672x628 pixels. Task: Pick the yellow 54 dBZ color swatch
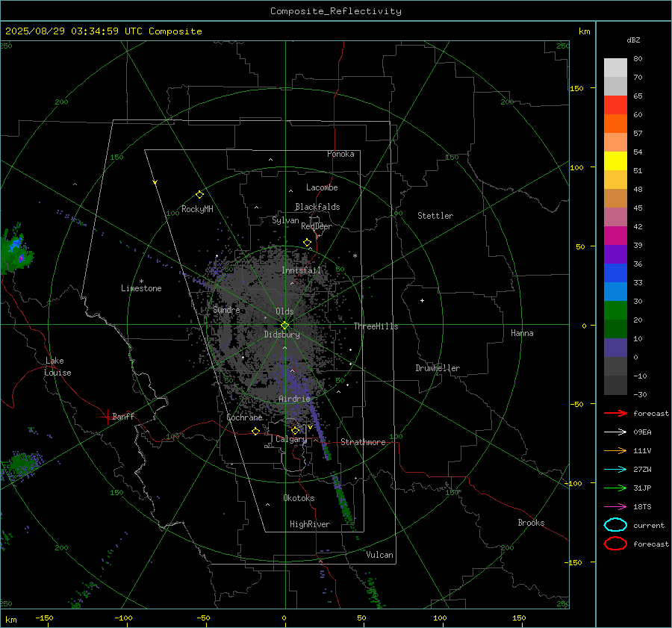[x=615, y=161]
